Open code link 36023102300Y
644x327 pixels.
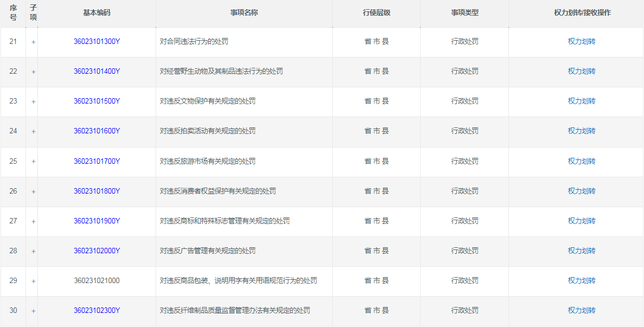(96, 310)
